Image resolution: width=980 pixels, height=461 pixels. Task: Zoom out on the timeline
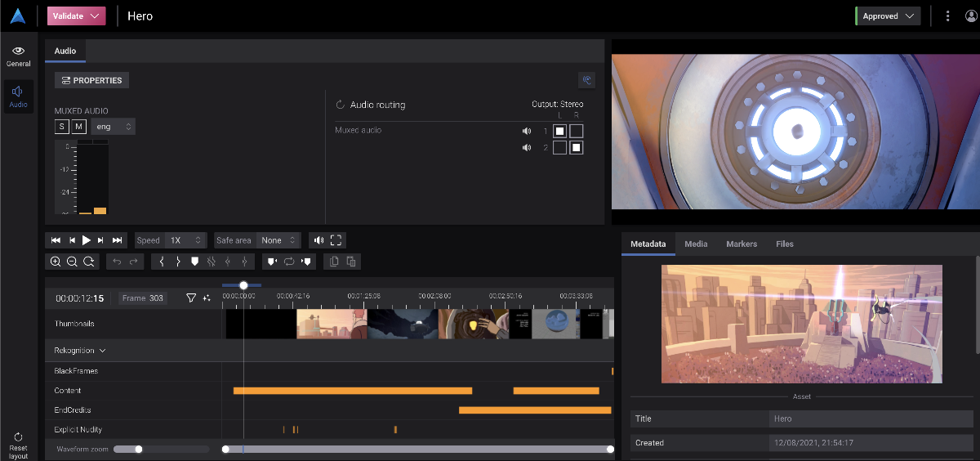tap(72, 262)
